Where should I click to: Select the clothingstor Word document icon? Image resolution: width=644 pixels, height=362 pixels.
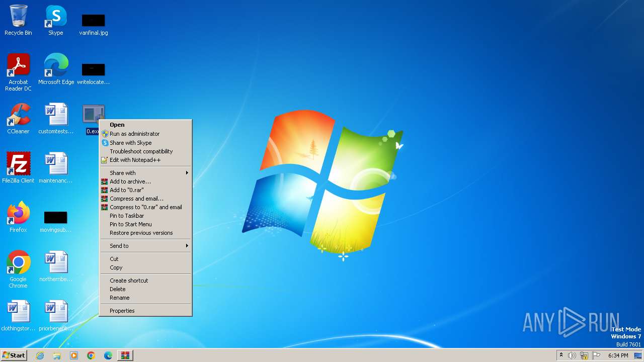[x=18, y=316]
